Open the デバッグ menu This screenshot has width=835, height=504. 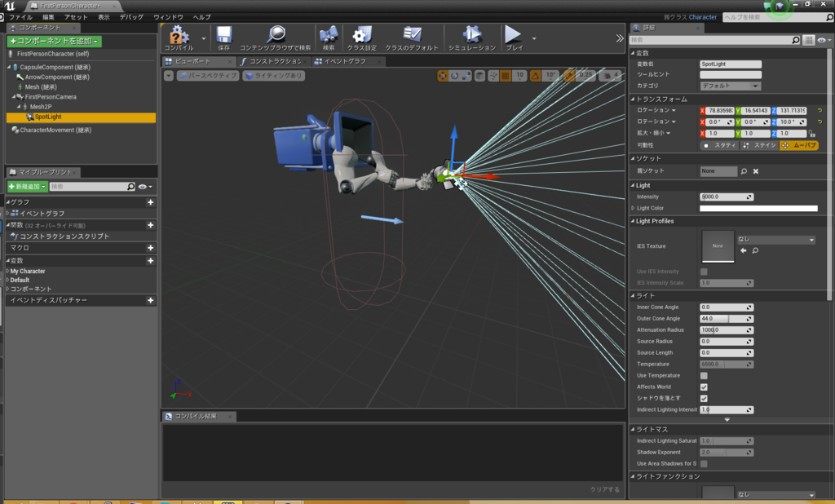(131, 17)
